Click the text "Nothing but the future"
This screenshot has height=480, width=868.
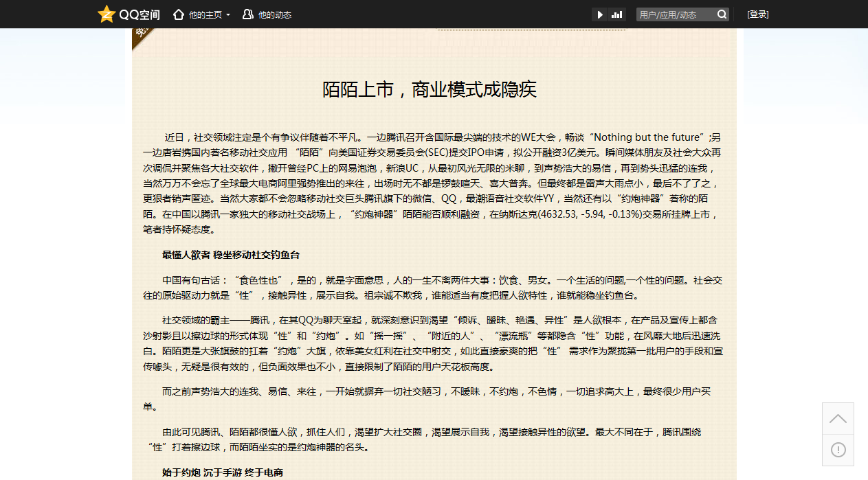[648, 137]
